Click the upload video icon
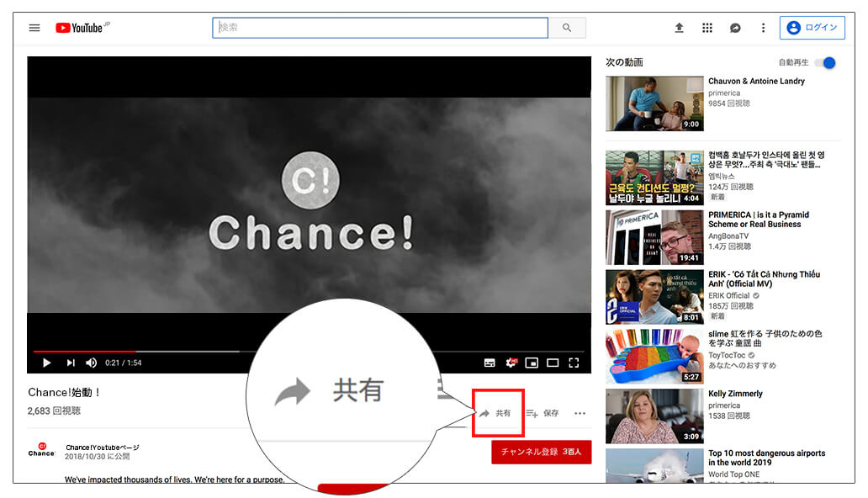The height and width of the screenshot is (498, 868). [679, 27]
